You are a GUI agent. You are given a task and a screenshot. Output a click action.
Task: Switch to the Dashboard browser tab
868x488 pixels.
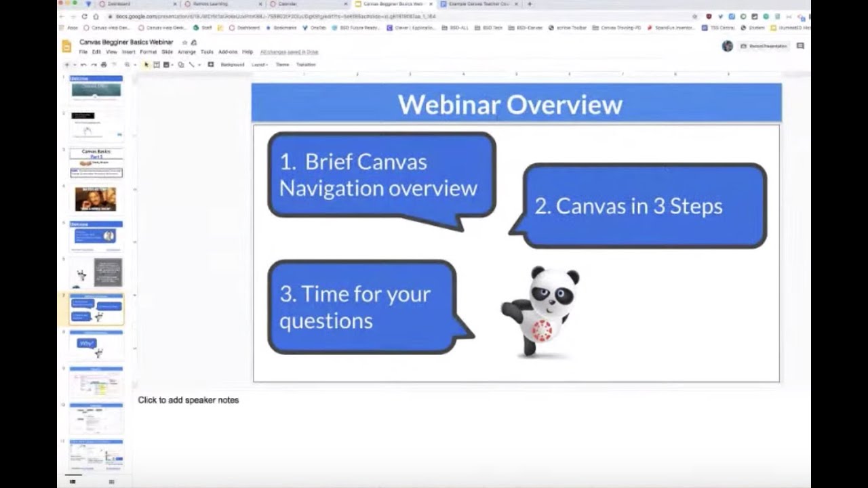tap(119, 4)
